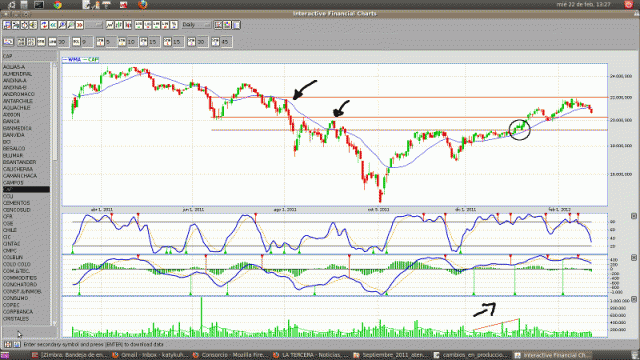Image resolution: width=640 pixels, height=360 pixels.
Task: Click the CAP symbol input field
Action: click(x=29, y=56)
